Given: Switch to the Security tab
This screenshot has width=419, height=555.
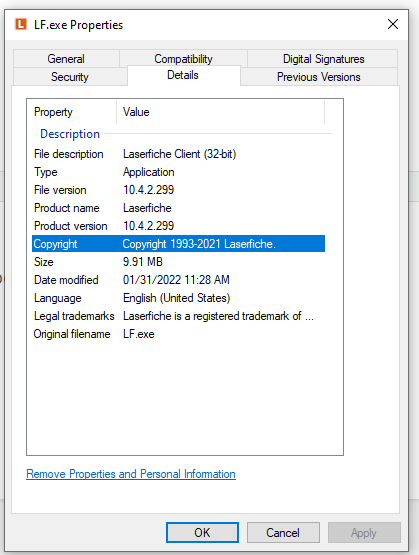Looking at the screenshot, I should pos(70,76).
